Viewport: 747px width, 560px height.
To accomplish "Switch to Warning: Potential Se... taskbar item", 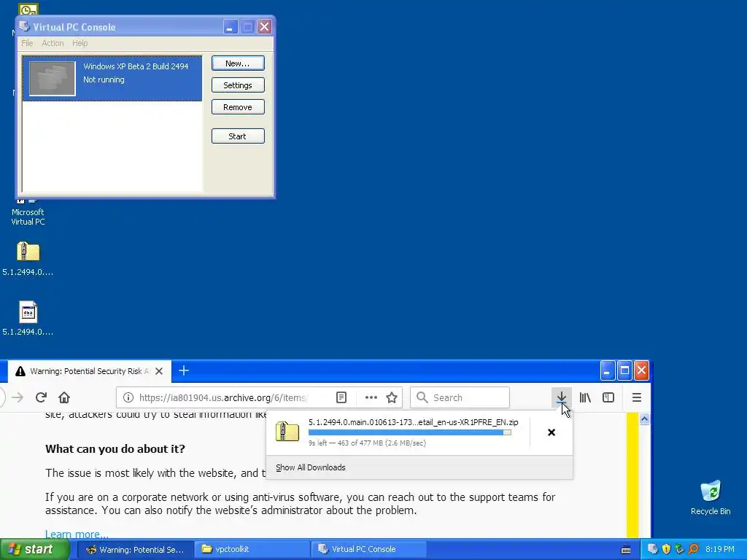I will click(x=135, y=550).
